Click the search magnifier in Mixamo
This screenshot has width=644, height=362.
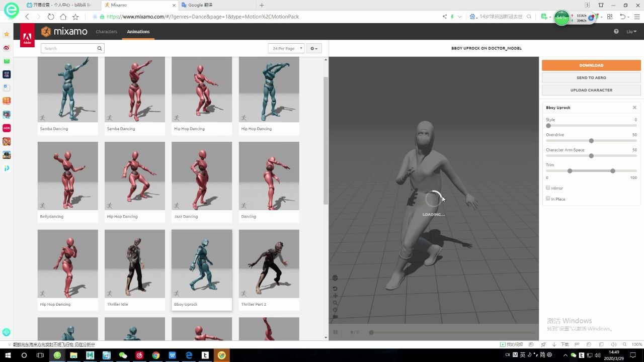pyautogui.click(x=100, y=48)
